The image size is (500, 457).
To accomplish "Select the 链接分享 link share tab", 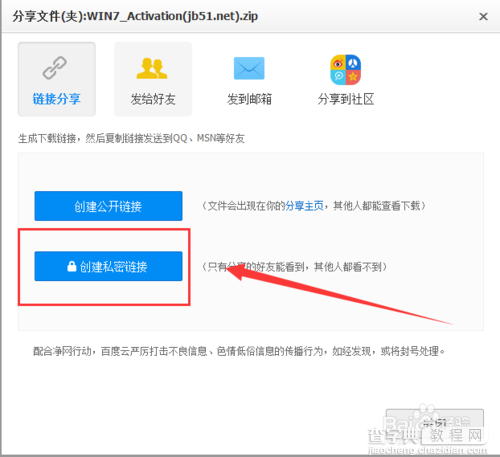I will click(x=57, y=79).
